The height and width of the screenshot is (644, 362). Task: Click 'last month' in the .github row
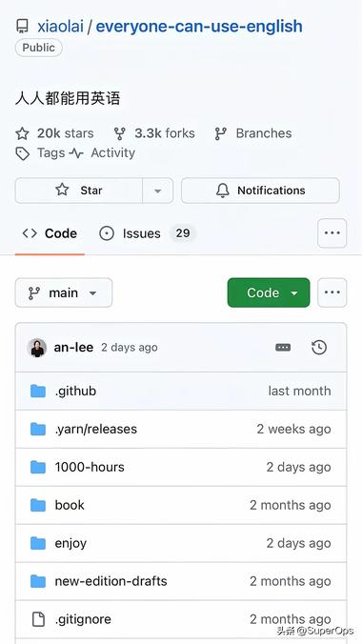click(299, 391)
